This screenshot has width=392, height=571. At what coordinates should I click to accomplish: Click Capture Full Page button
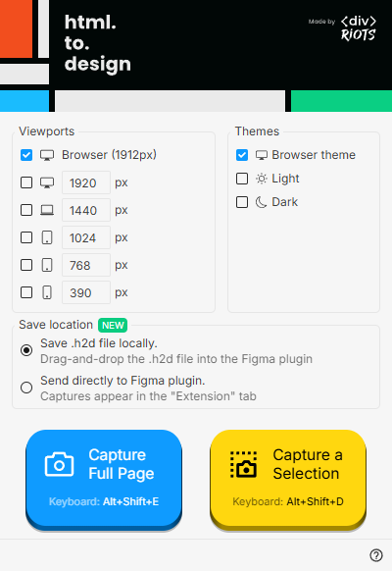pos(104,480)
